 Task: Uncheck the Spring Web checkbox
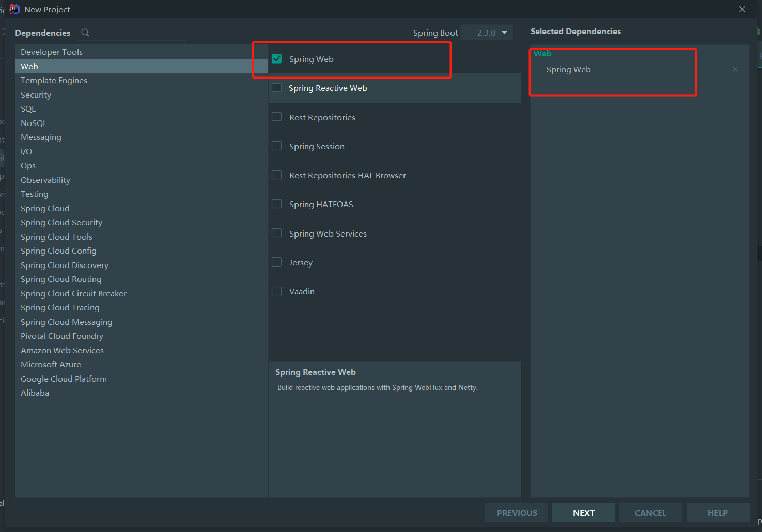coord(277,59)
